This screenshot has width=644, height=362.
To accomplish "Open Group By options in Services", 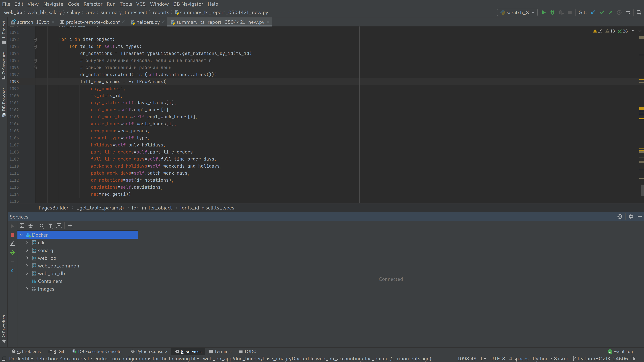I will click(42, 226).
